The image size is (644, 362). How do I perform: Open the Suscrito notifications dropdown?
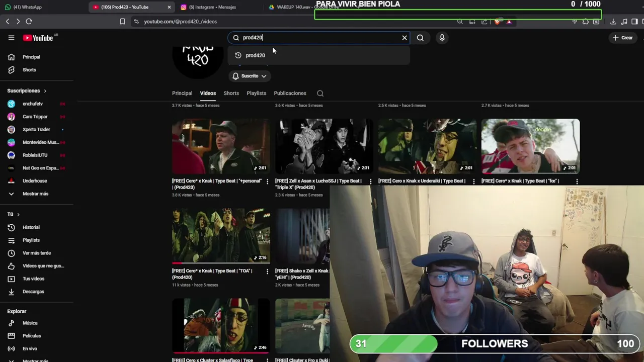point(249,76)
